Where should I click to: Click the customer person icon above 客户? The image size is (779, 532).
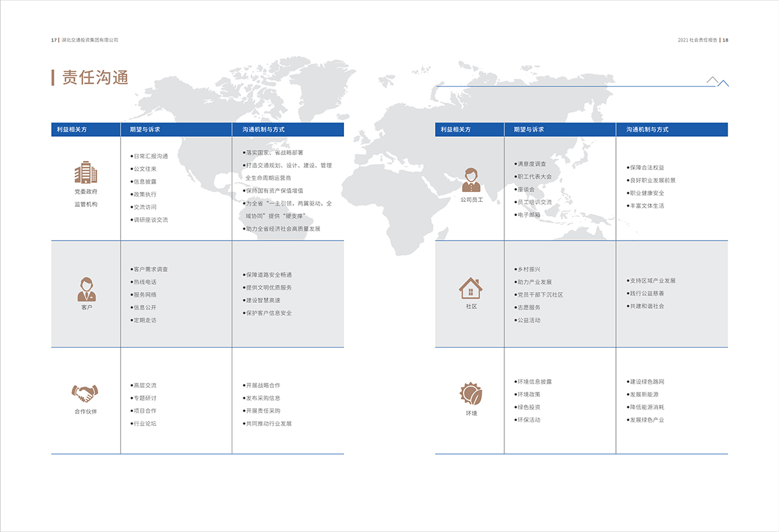point(86,289)
